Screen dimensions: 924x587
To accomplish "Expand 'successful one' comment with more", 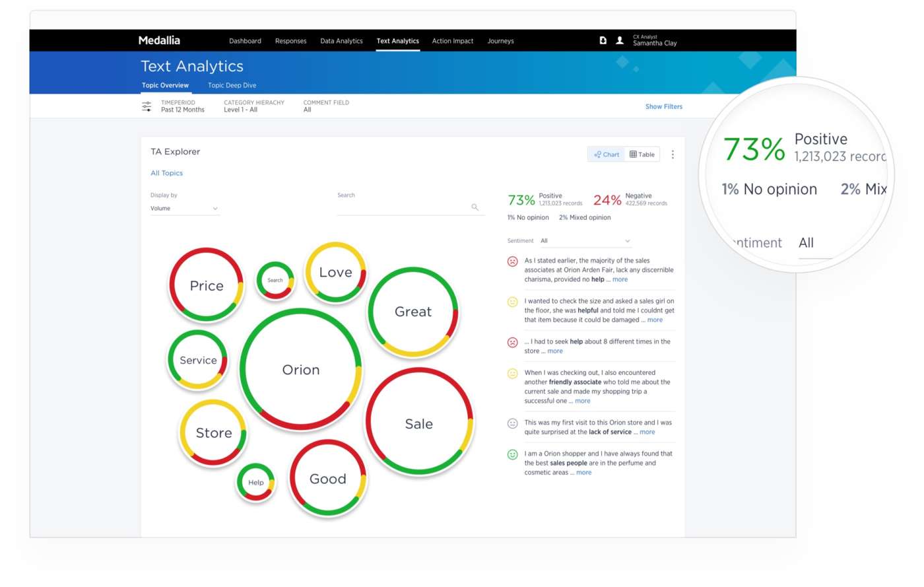I will tap(583, 401).
